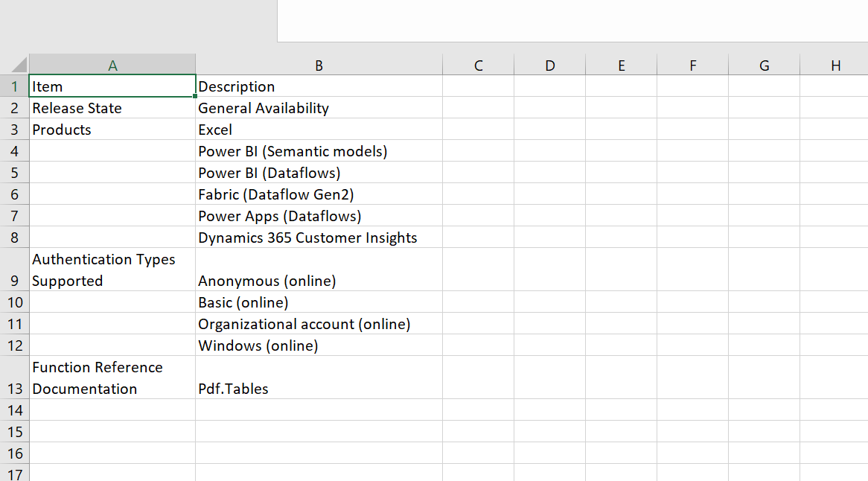The image size is (868, 481).
Task: Select the "Power BI (Semantic models)" cell
Action: click(319, 151)
